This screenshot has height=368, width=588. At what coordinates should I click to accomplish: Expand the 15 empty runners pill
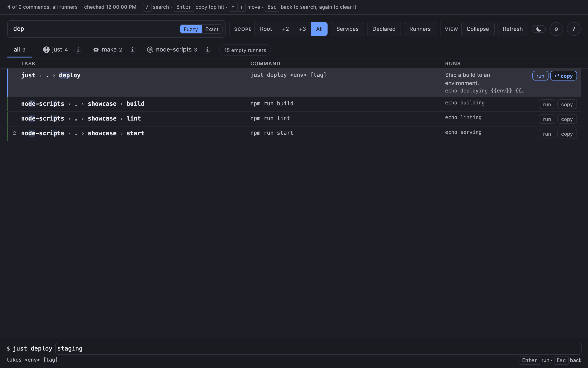245,50
